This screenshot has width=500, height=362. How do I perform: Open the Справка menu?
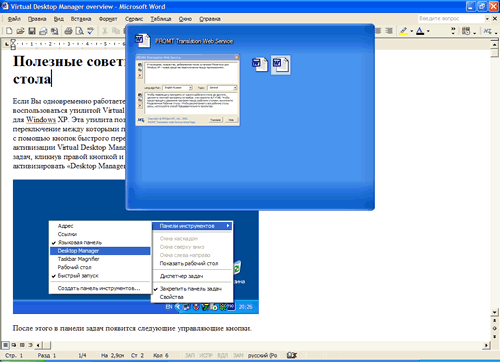(210, 19)
